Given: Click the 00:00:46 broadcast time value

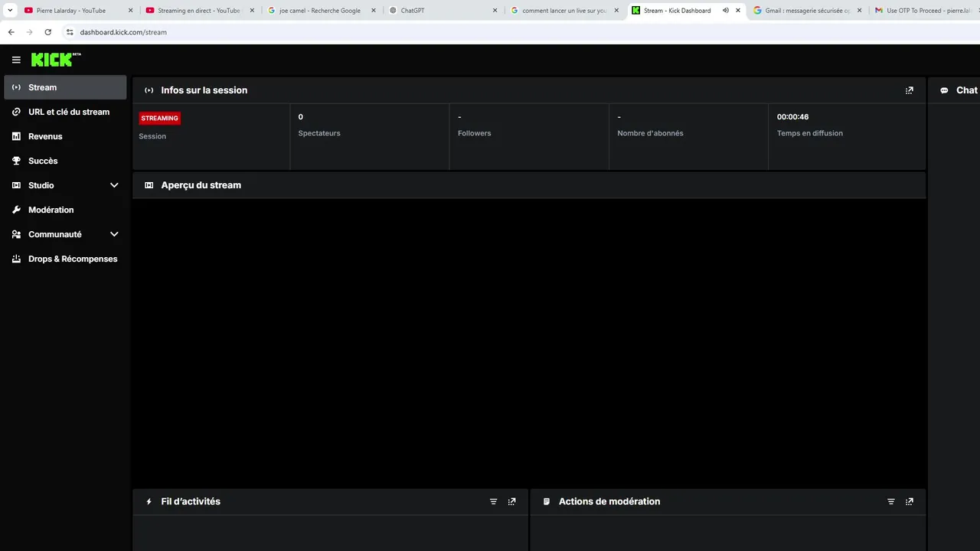Looking at the screenshot, I should (x=792, y=117).
